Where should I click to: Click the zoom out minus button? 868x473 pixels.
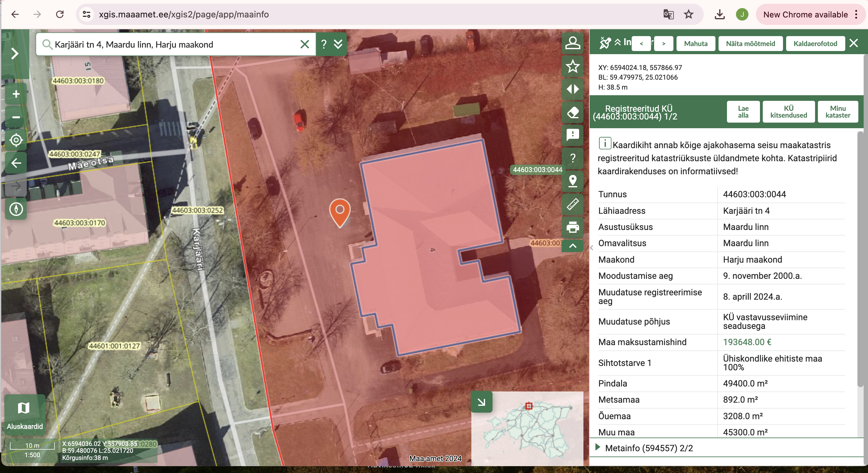coord(16,117)
